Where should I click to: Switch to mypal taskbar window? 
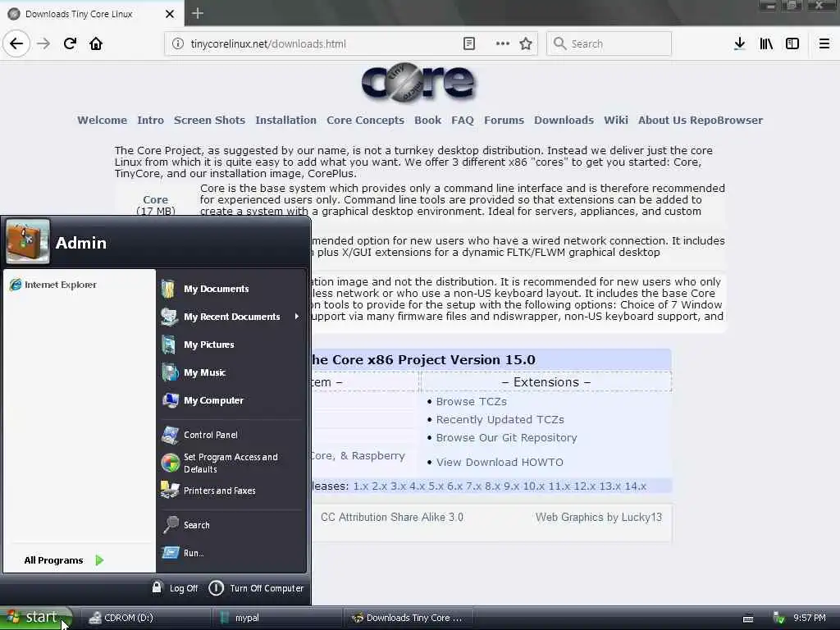pyautogui.click(x=277, y=618)
